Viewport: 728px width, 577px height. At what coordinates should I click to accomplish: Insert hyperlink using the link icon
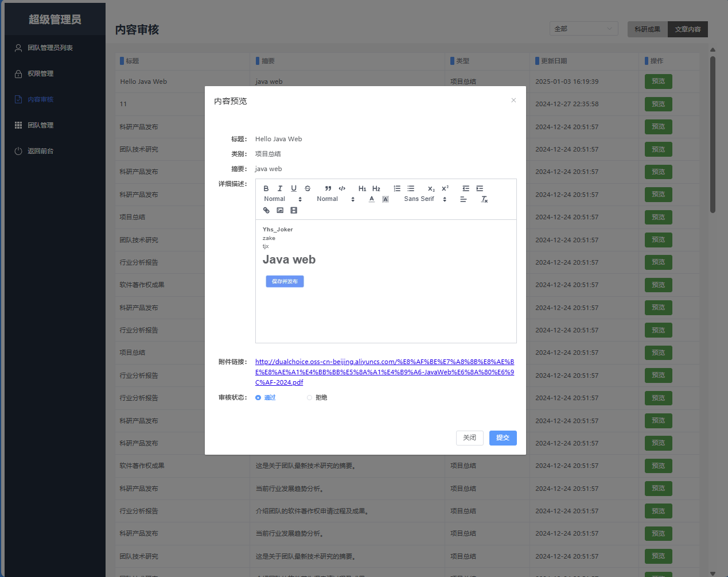coord(266,210)
